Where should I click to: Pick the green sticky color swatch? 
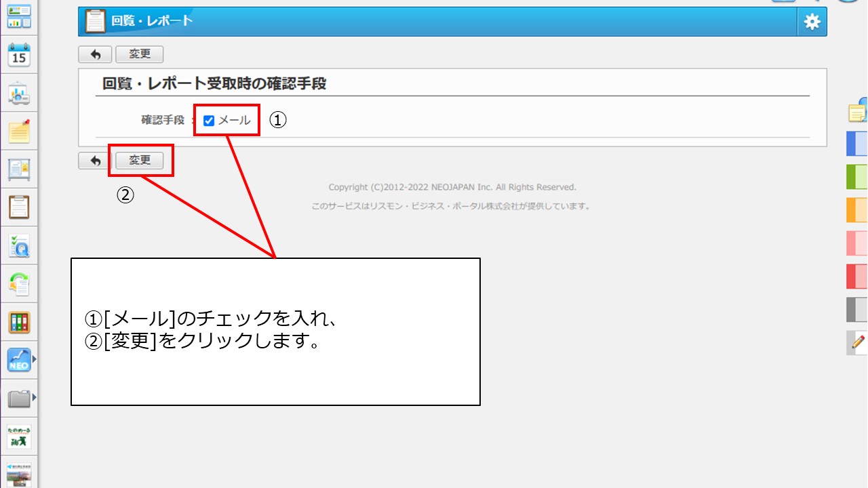(x=857, y=177)
